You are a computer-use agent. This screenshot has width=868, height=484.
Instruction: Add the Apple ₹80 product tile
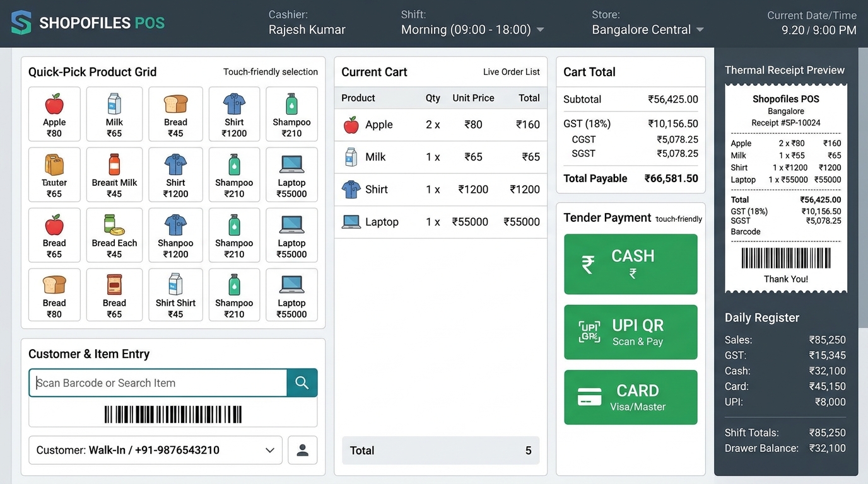pyautogui.click(x=54, y=114)
